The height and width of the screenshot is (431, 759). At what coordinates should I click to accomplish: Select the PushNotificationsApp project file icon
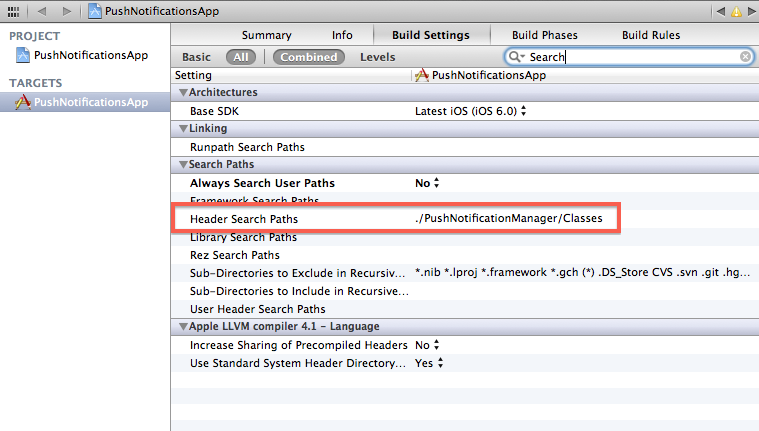click(x=23, y=55)
